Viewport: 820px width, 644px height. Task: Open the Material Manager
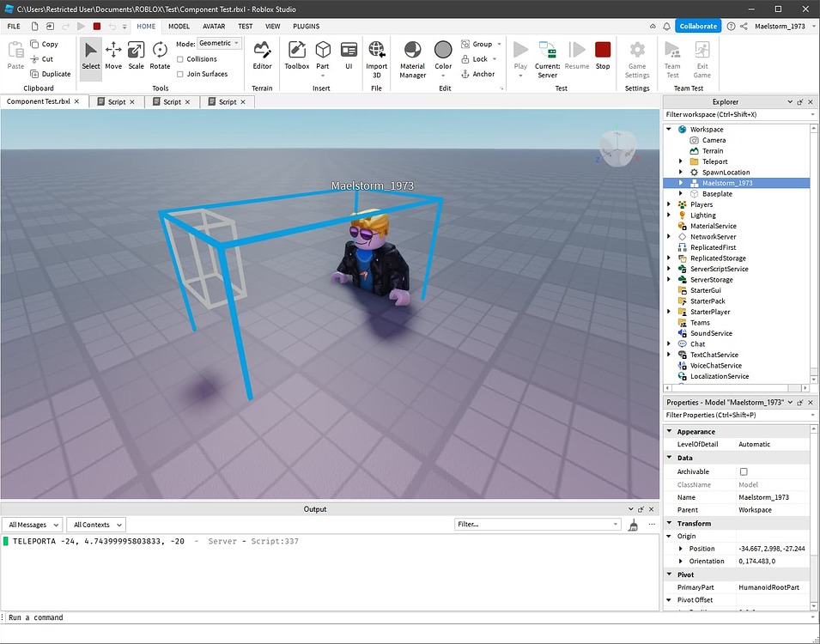[x=412, y=53]
